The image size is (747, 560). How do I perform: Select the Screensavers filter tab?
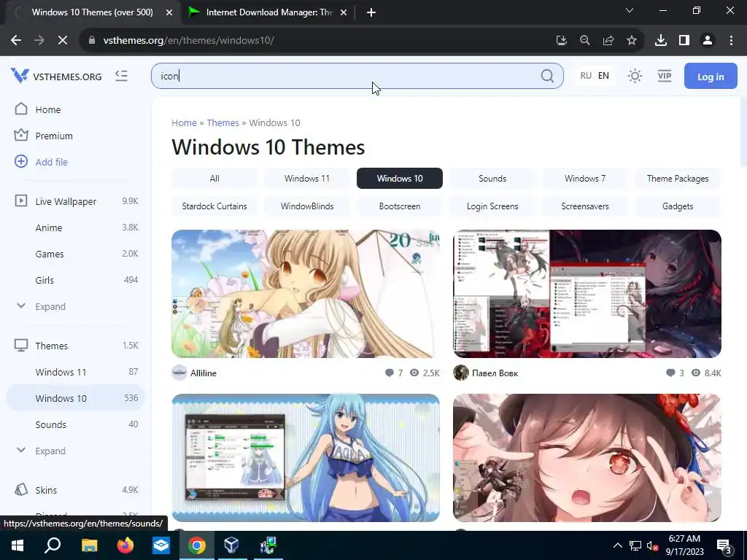tap(585, 206)
